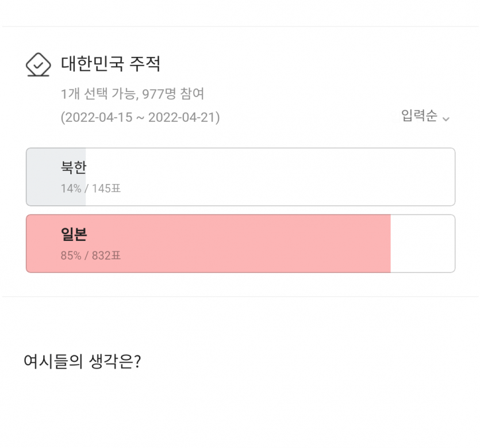Click the unfilled white part of 북한 box
This screenshot has width=480, height=448.
270,177
